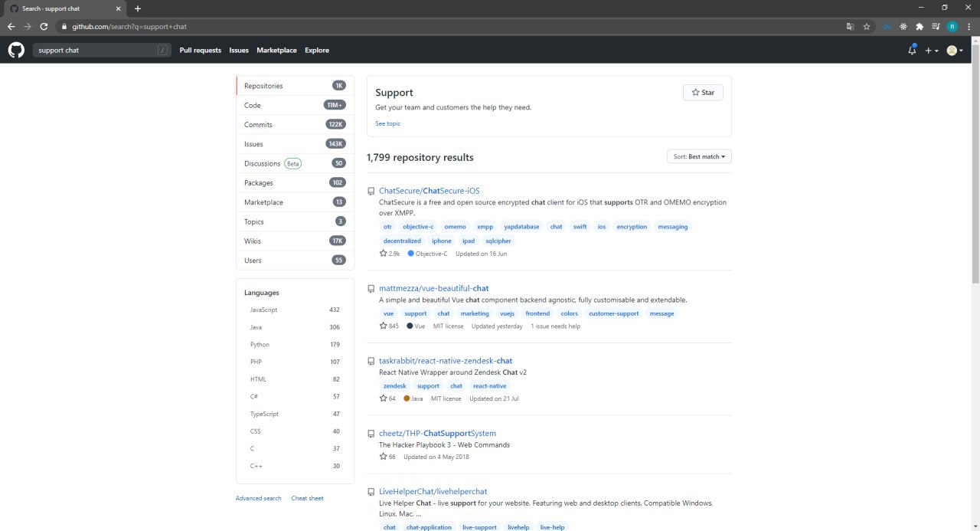
Task: Filter by C++ language
Action: click(x=295, y=466)
